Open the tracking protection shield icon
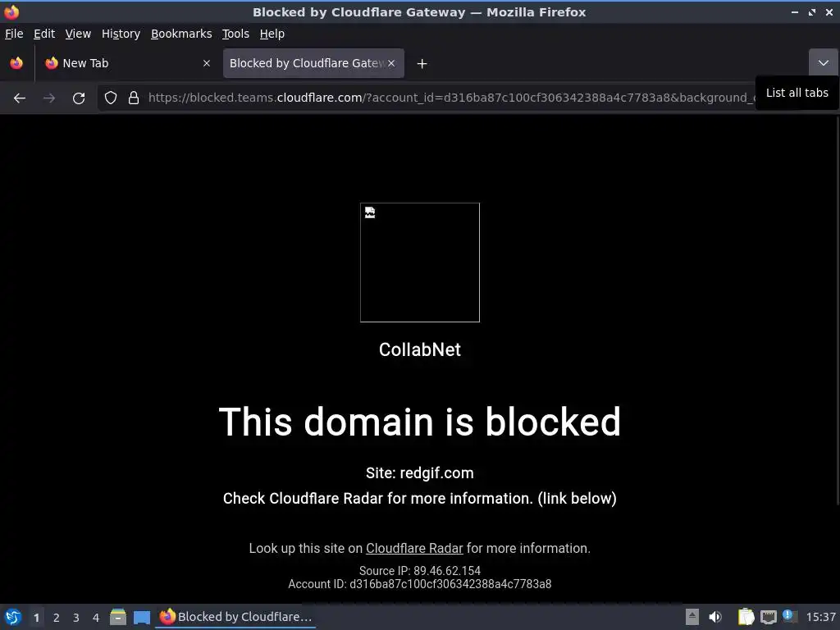 click(x=111, y=98)
